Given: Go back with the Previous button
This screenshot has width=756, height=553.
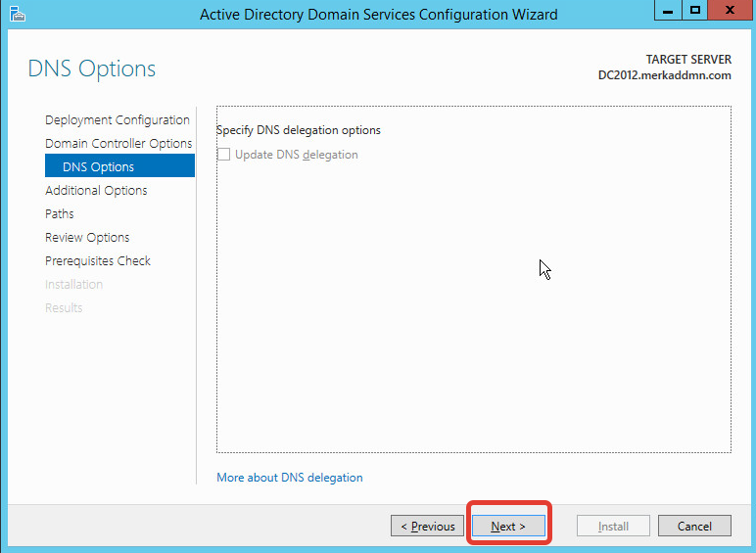Looking at the screenshot, I should (x=427, y=526).
